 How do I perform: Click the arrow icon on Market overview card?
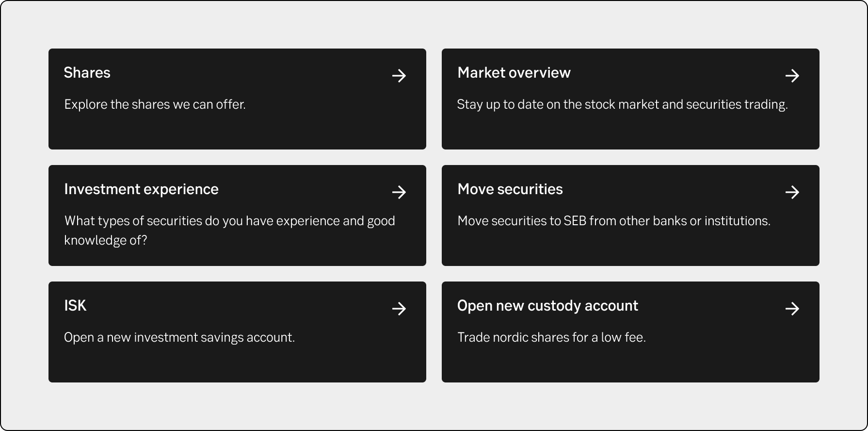click(792, 76)
